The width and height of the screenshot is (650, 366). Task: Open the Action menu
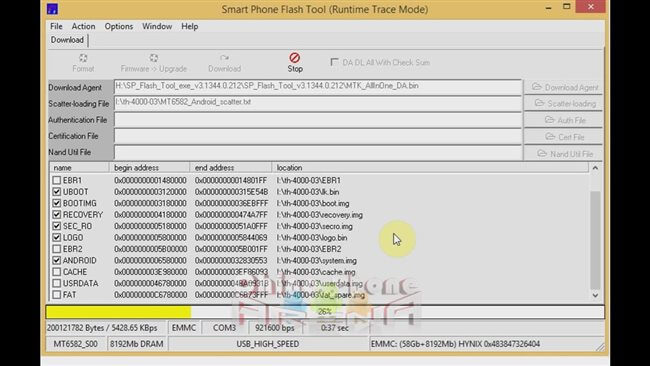click(83, 26)
